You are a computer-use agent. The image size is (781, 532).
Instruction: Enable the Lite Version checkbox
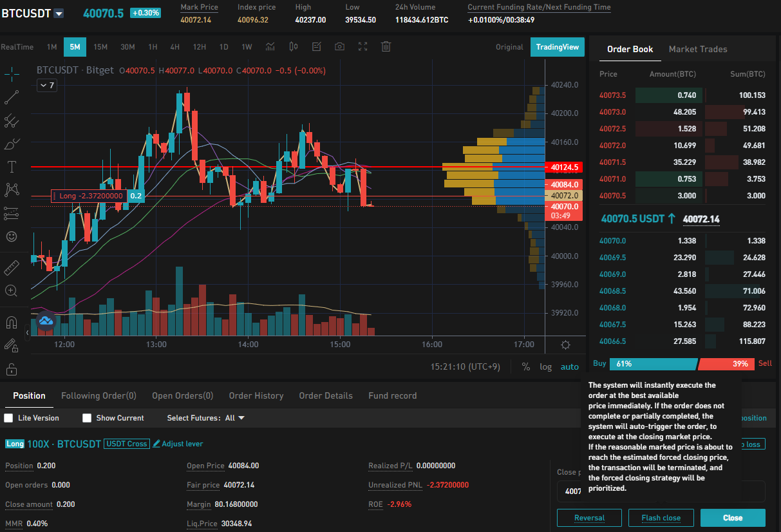tap(8, 418)
